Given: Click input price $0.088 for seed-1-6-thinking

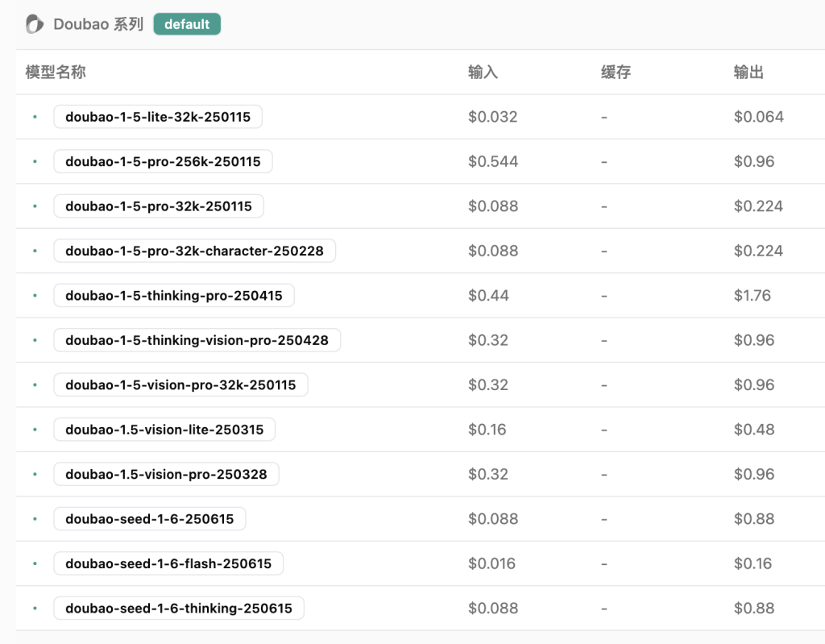Looking at the screenshot, I should click(x=493, y=609).
